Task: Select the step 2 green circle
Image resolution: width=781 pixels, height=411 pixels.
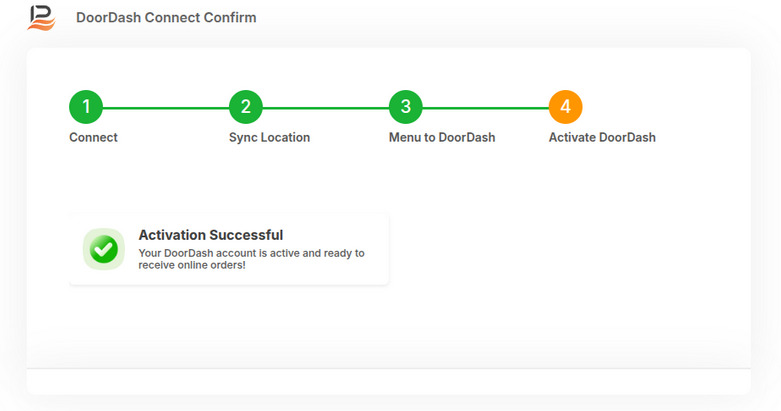Action: coord(246,107)
